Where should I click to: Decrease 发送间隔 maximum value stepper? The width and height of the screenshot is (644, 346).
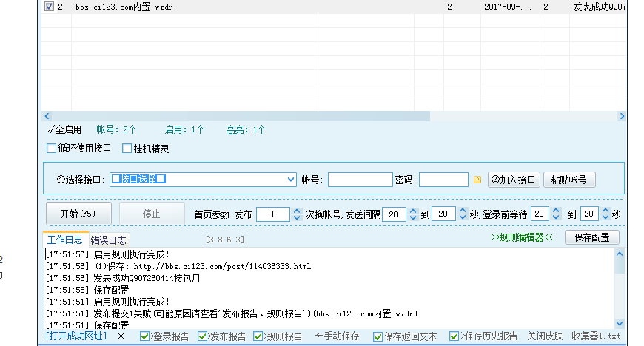click(463, 218)
